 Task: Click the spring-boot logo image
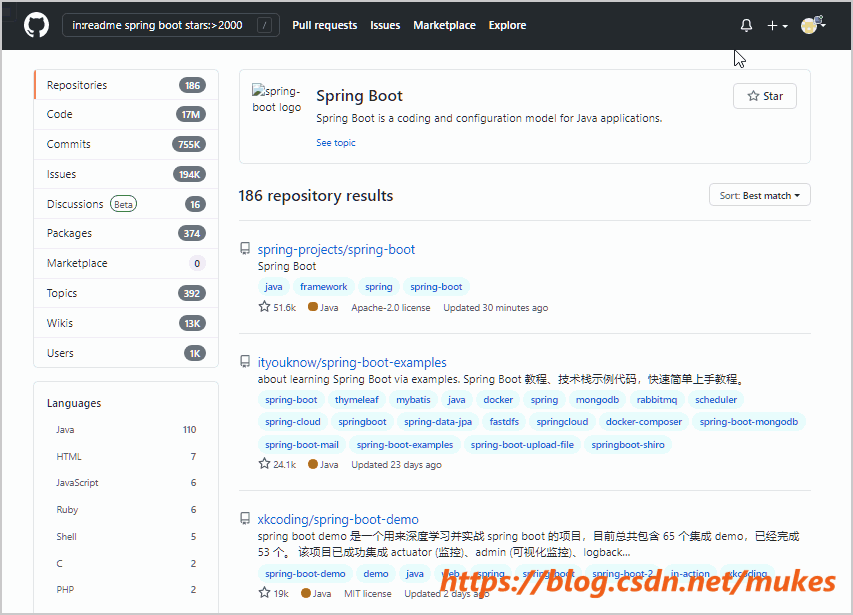pyautogui.click(x=276, y=98)
